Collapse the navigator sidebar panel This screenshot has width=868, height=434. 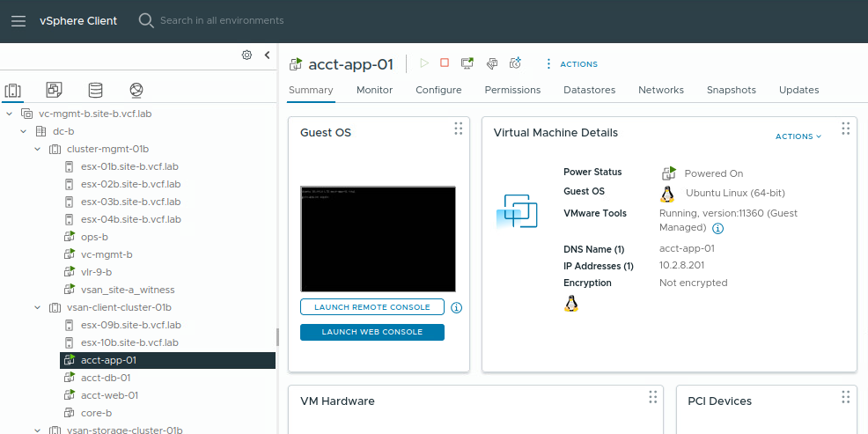tap(267, 55)
